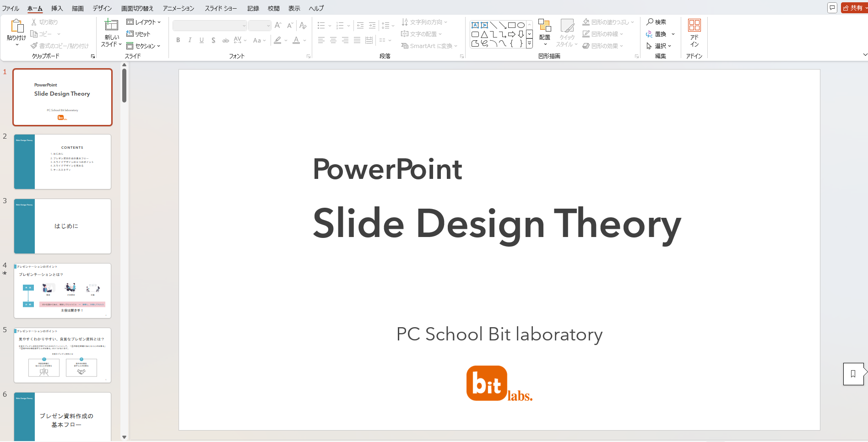Expand the Select (選択) dropdown
This screenshot has height=442, width=868.
point(659,46)
